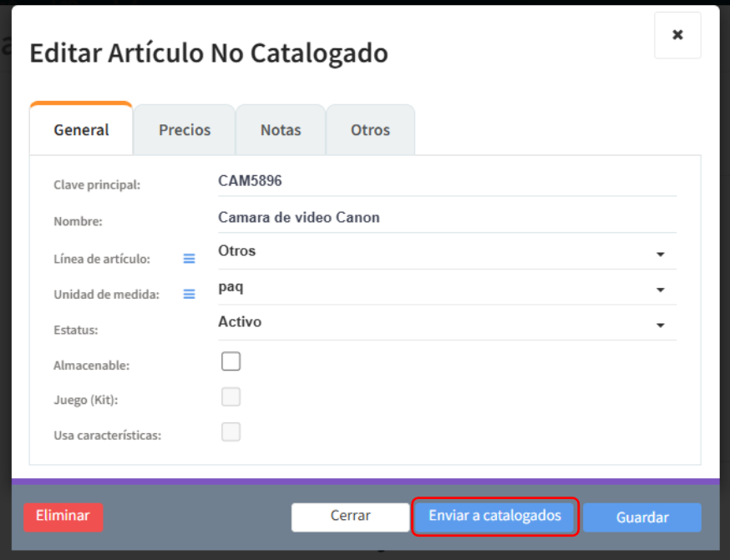The height and width of the screenshot is (560, 730).
Task: Close the dialog with the X button
Action: [677, 35]
